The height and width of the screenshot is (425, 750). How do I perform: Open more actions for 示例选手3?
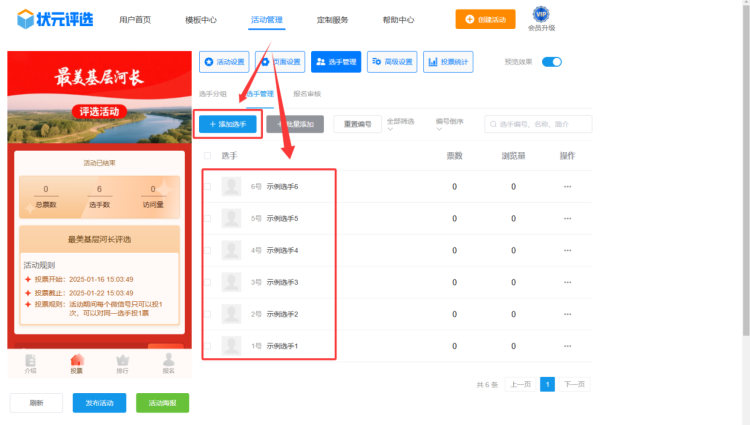click(x=567, y=283)
